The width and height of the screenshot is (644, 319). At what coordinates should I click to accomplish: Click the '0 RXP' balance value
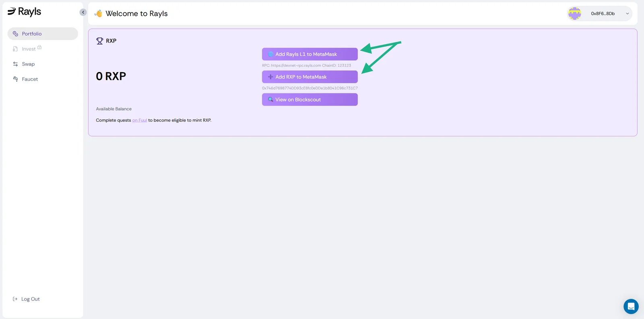pos(111,76)
